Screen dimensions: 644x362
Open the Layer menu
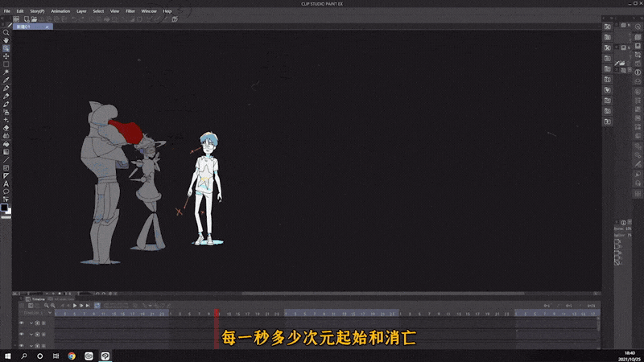coord(81,11)
